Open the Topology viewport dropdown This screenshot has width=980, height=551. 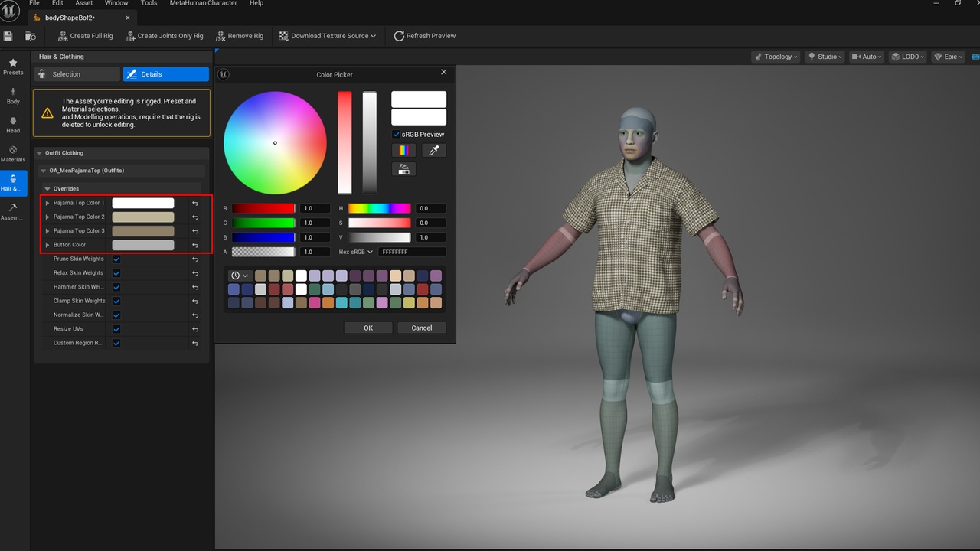click(776, 57)
